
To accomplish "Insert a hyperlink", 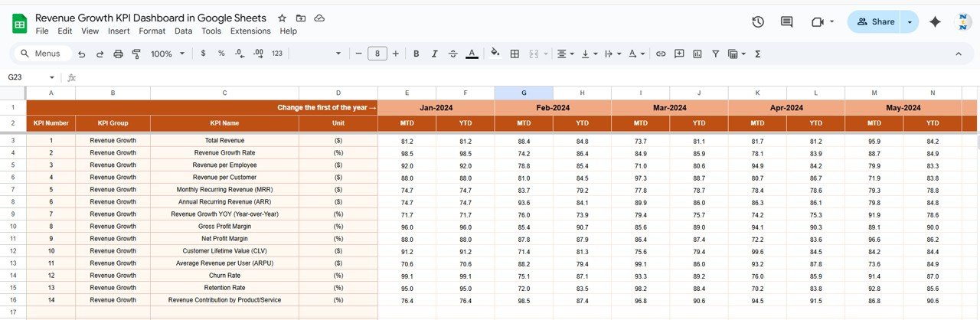I will click(660, 54).
